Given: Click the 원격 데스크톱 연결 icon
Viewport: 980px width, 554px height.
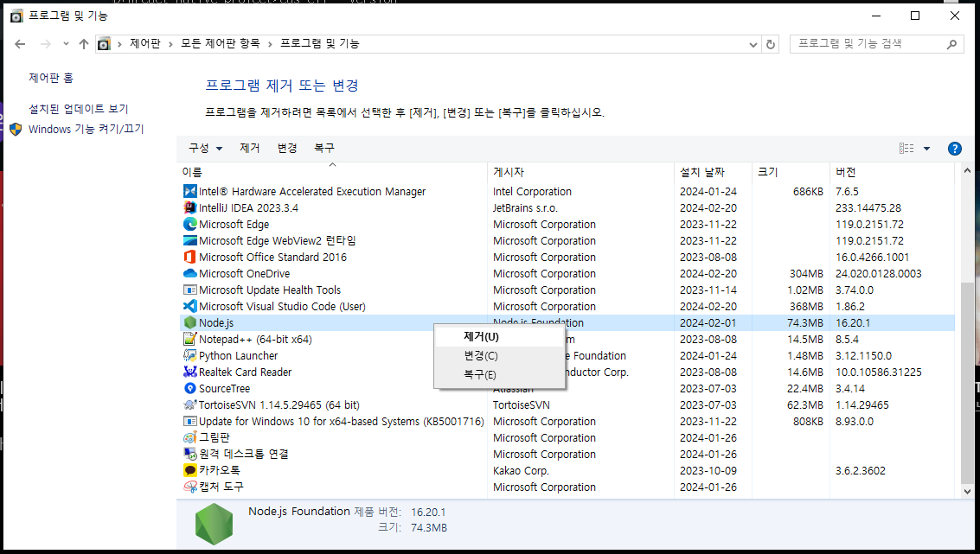Looking at the screenshot, I should (190, 454).
